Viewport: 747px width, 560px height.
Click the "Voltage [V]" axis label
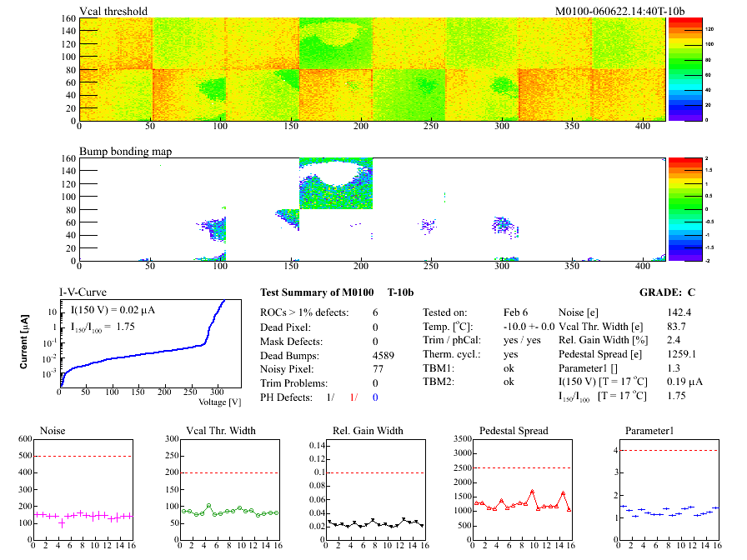(220, 402)
